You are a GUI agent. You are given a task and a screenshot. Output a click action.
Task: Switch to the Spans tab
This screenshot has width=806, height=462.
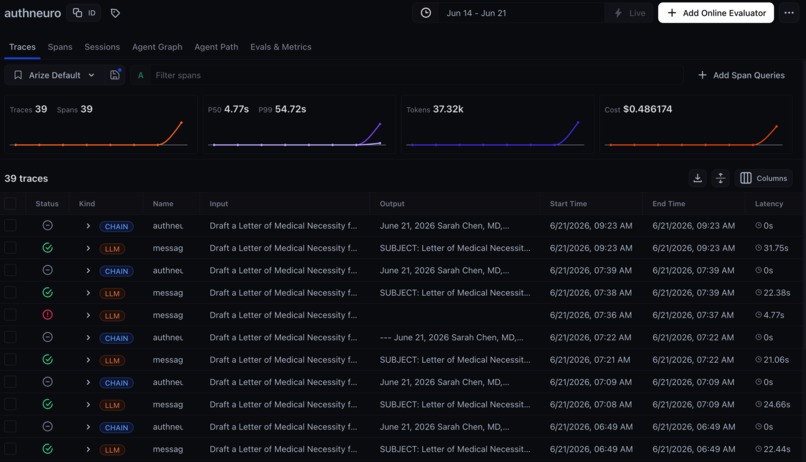point(60,47)
